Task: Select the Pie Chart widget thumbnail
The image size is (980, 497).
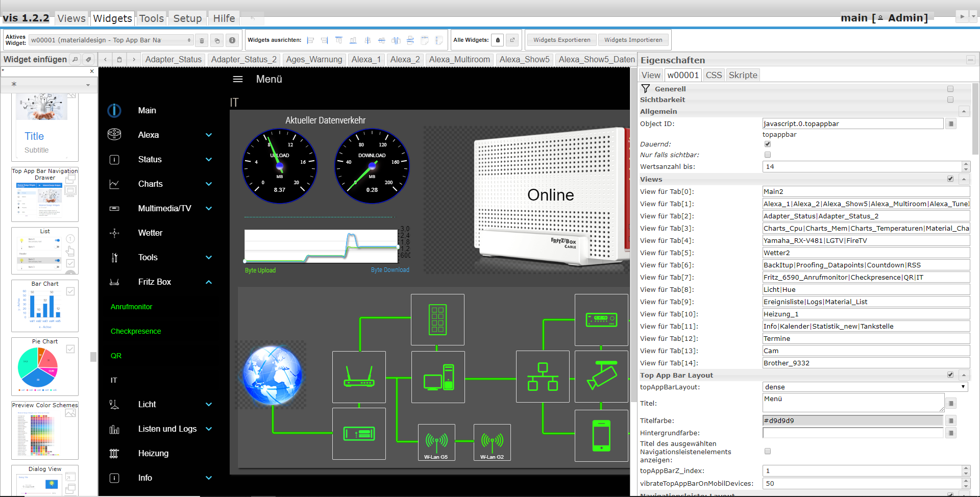Action: 45,366
